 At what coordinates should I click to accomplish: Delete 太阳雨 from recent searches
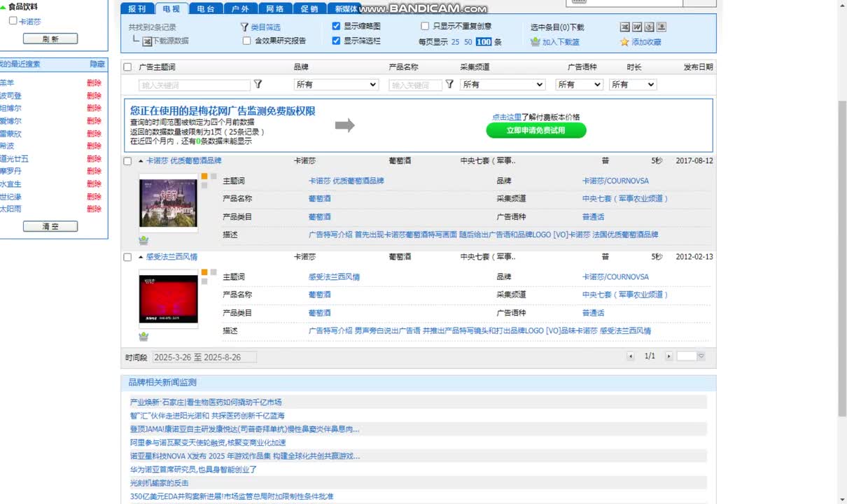click(x=94, y=209)
